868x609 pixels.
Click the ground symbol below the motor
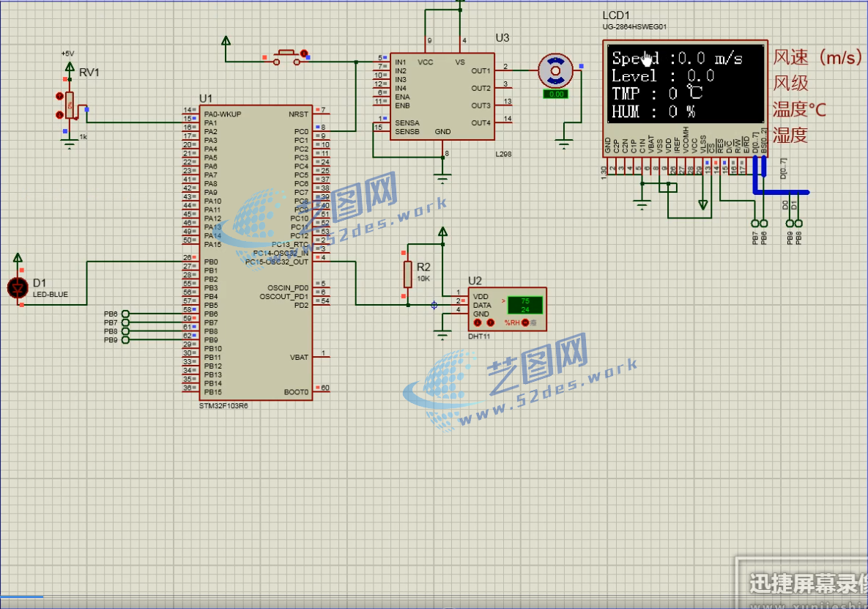click(564, 144)
